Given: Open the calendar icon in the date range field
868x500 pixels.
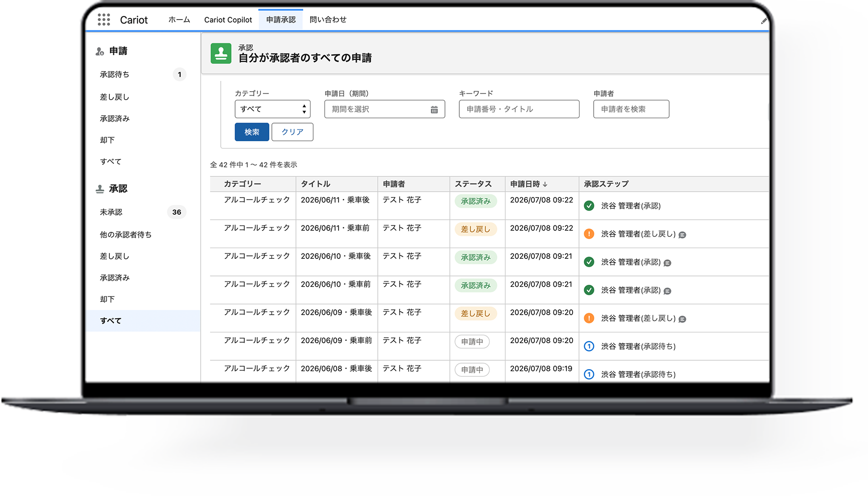Looking at the screenshot, I should [x=434, y=110].
